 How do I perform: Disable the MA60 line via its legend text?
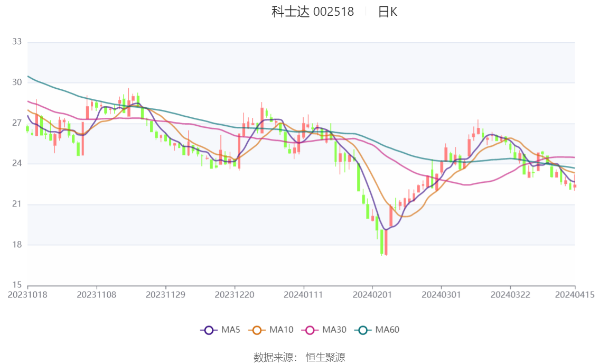387,330
